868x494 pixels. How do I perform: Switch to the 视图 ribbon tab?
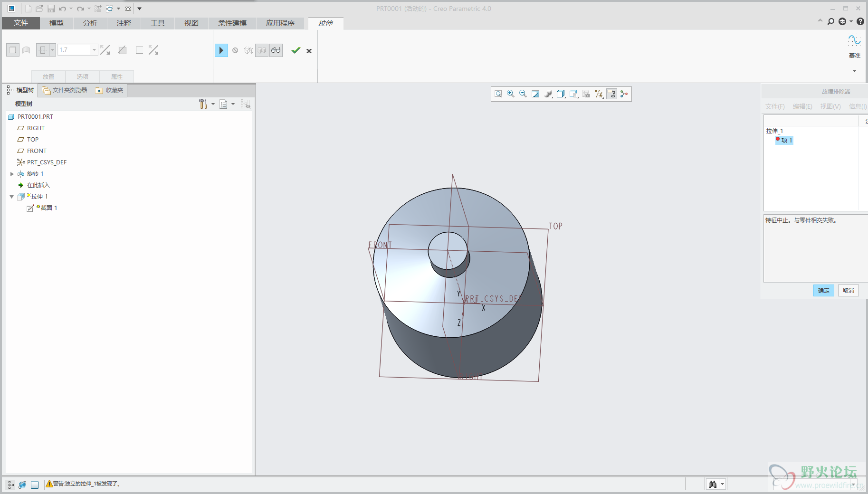pos(191,23)
